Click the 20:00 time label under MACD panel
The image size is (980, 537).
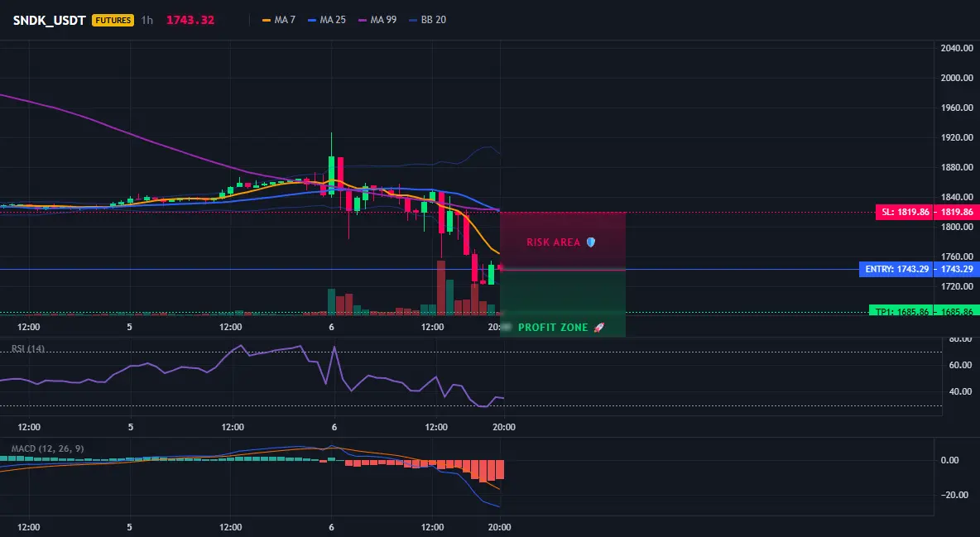pos(499,527)
